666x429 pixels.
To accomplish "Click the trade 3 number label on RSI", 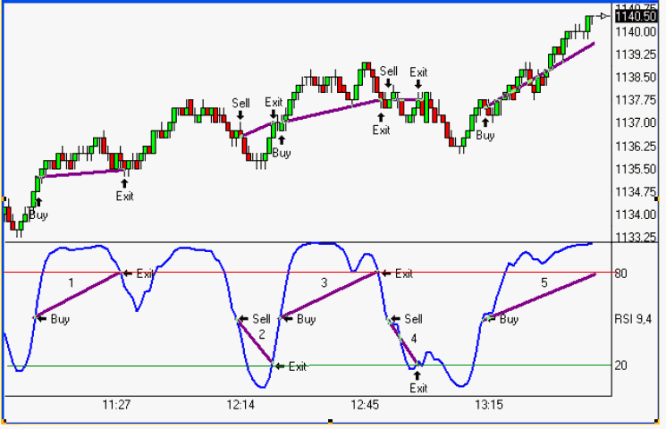I will click(324, 283).
